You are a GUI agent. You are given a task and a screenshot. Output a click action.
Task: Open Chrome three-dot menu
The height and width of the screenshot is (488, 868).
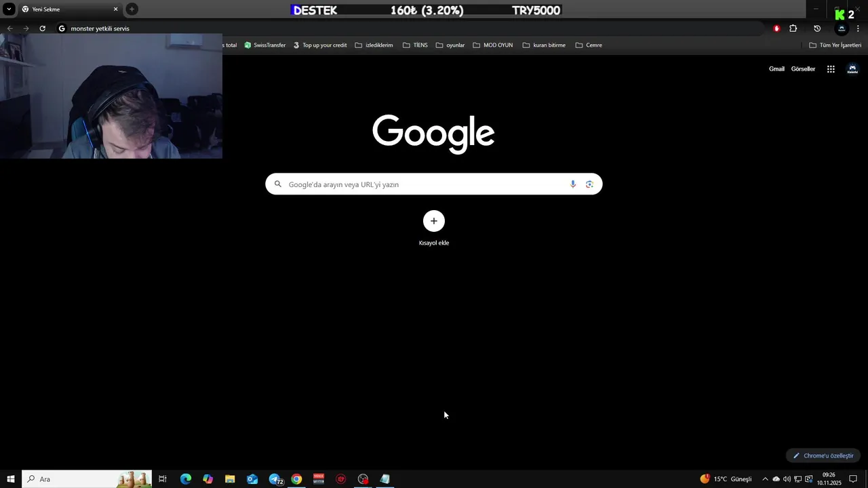click(858, 28)
